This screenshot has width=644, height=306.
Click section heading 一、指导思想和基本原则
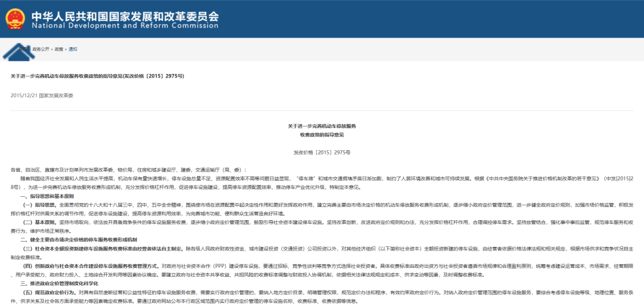pyautogui.click(x=47, y=196)
